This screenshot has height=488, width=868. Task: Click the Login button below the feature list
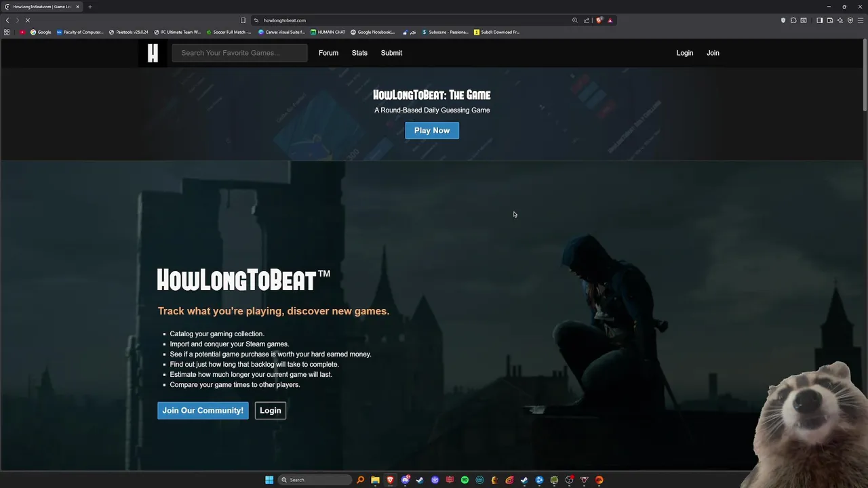click(x=270, y=410)
